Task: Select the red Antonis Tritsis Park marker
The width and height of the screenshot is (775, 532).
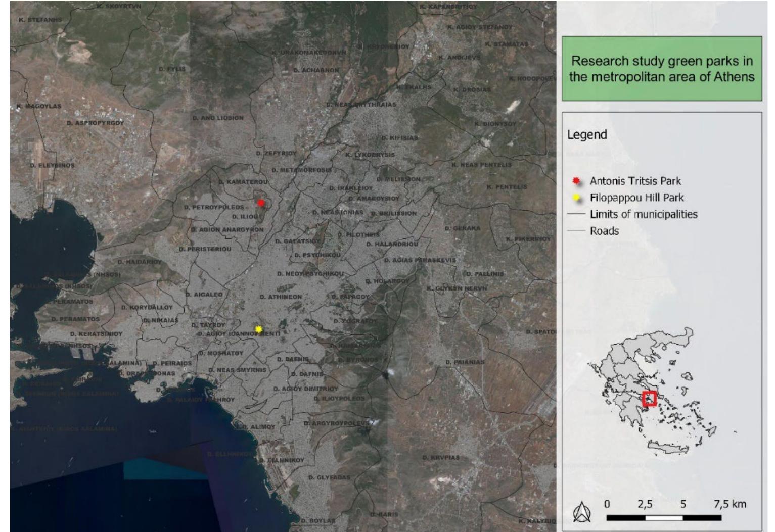Action: click(262, 202)
